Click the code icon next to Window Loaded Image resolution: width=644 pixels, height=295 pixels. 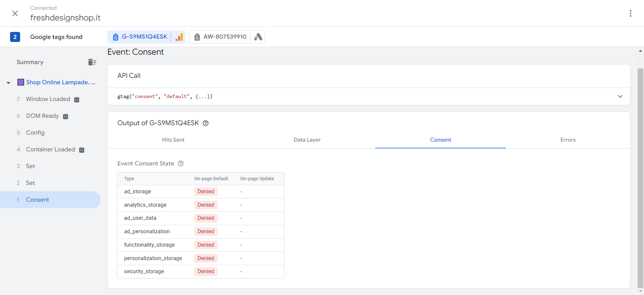pos(77,100)
